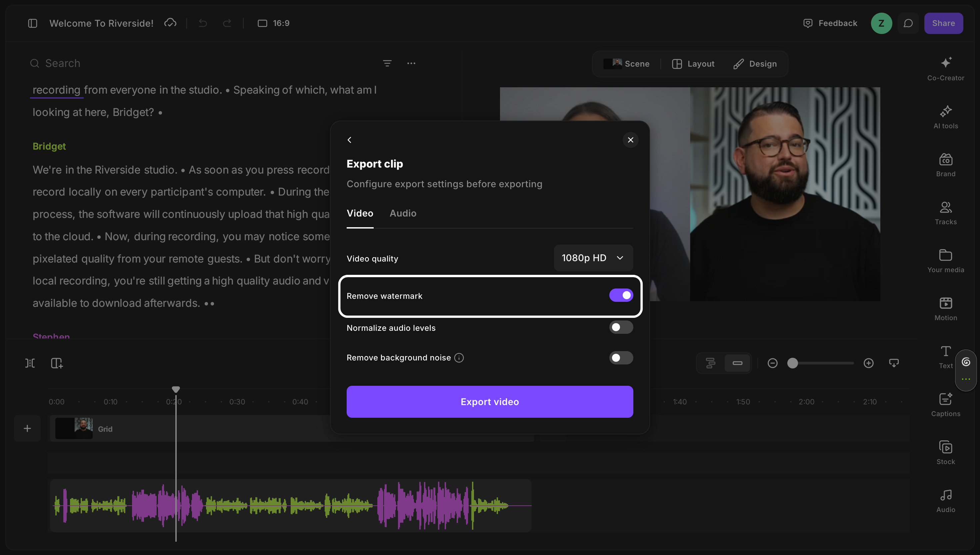Switch to the Design tab
Image resolution: width=980 pixels, height=555 pixels.
755,64
